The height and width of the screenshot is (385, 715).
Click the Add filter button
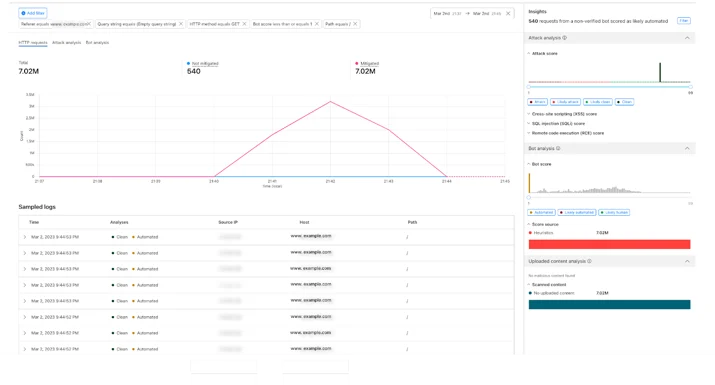point(33,13)
